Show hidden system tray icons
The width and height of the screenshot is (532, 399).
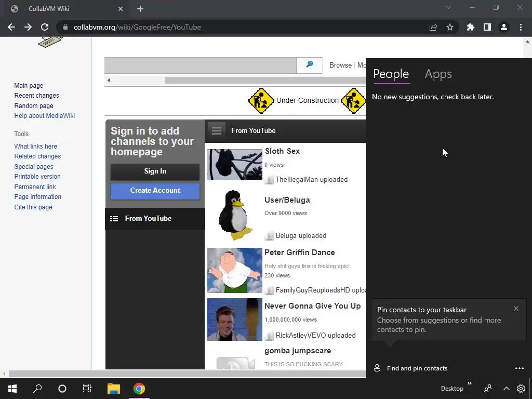(x=506, y=389)
